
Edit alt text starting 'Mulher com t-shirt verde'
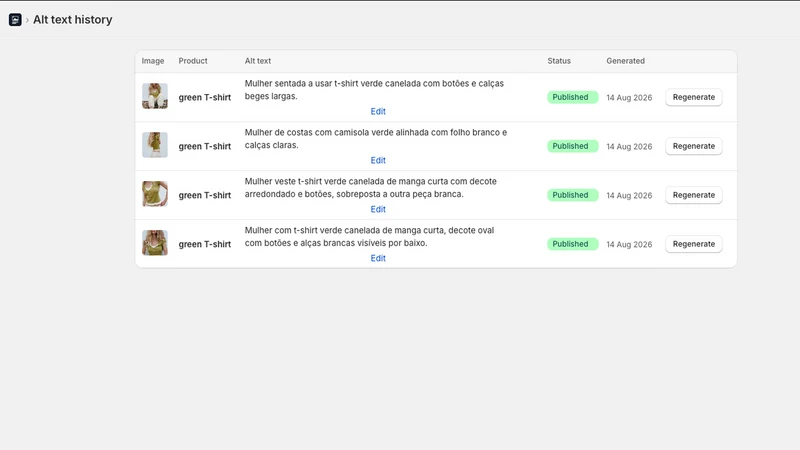click(x=378, y=258)
